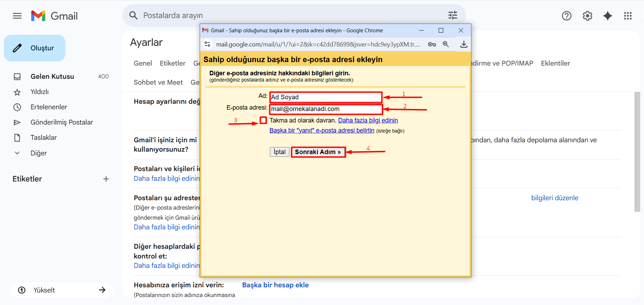The image size is (644, 305).
Task: Switch to the Etiketler settings tab
Action: tap(173, 63)
